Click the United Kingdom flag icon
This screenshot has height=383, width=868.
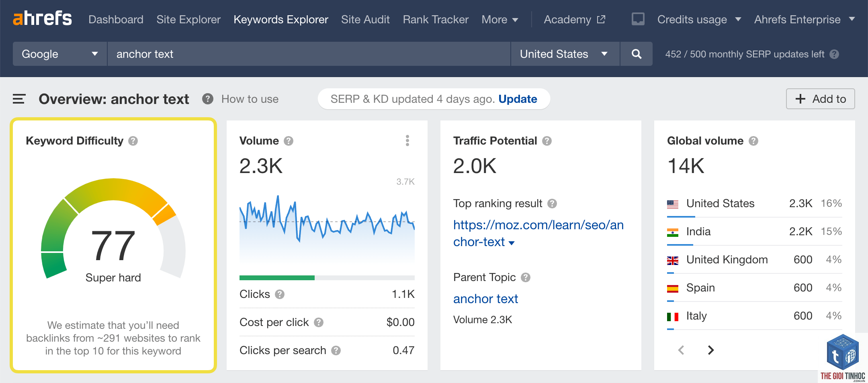coord(673,260)
